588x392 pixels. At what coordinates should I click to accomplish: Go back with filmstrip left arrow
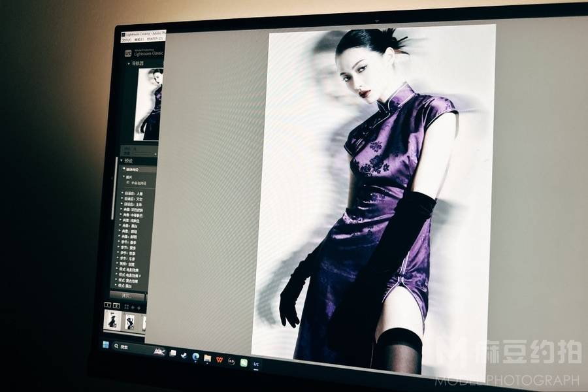[133, 308]
